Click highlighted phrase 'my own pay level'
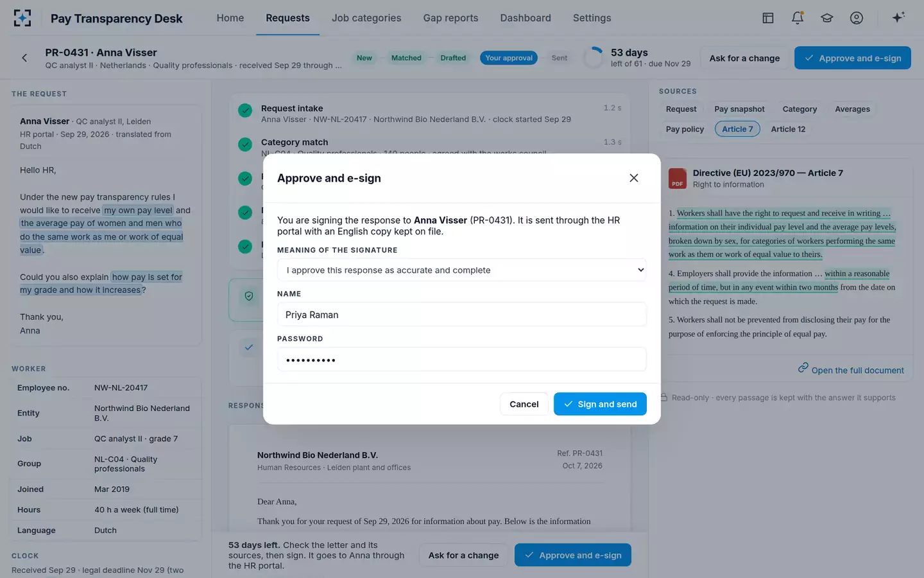The image size is (924, 578). (138, 210)
